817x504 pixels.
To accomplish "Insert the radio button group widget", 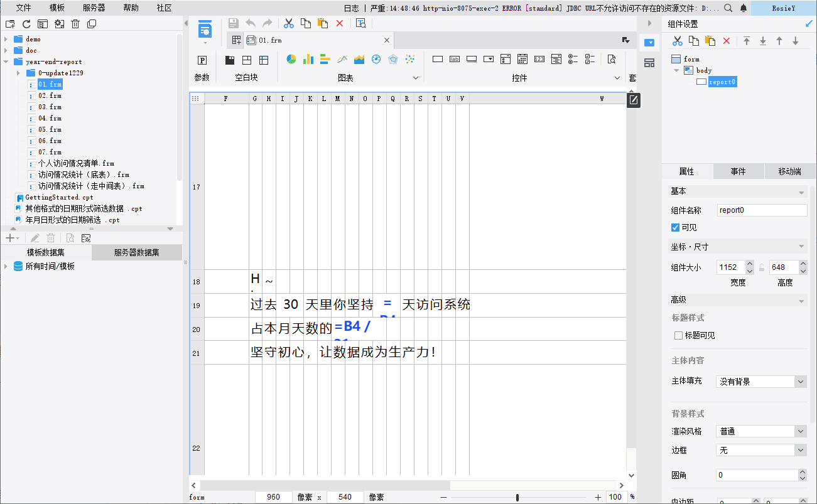I will tap(573, 59).
